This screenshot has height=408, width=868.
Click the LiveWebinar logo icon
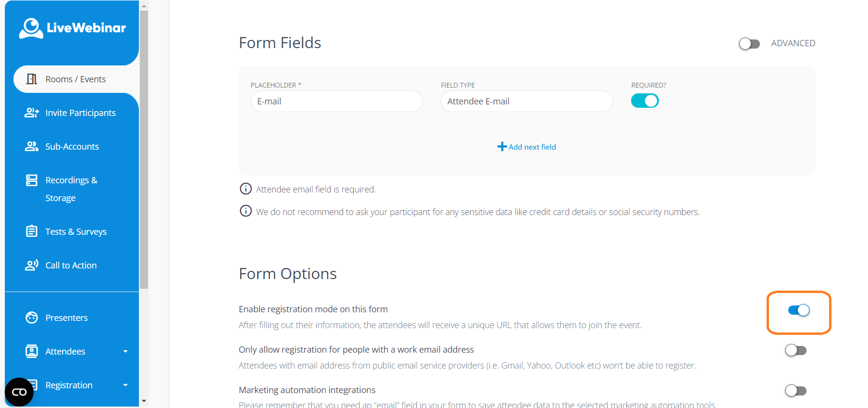(x=31, y=28)
